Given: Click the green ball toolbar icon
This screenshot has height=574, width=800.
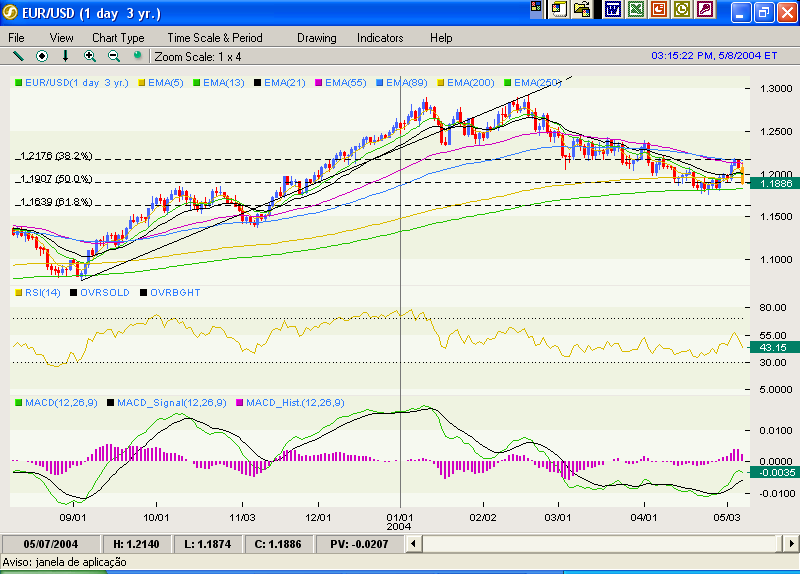Looking at the screenshot, I should coord(137,56).
